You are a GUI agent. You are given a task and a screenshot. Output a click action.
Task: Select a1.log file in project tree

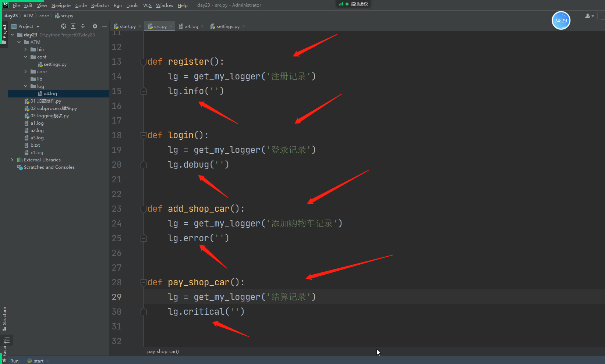pyautogui.click(x=34, y=123)
